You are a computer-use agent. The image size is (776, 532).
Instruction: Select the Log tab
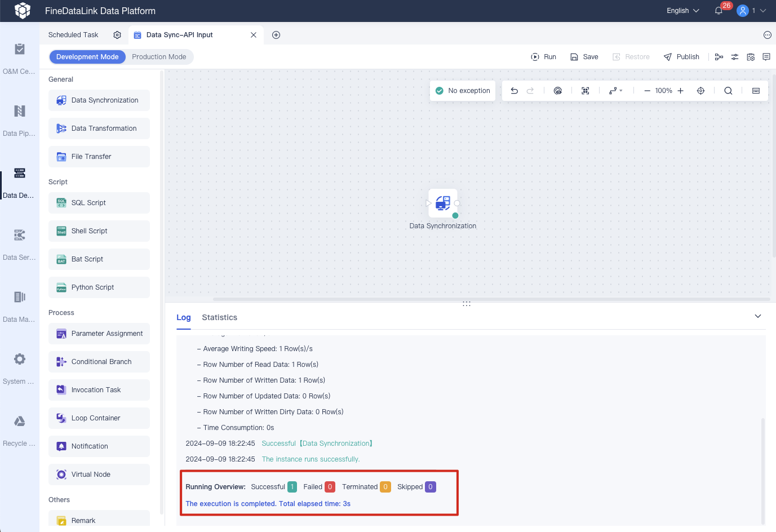coord(184,318)
